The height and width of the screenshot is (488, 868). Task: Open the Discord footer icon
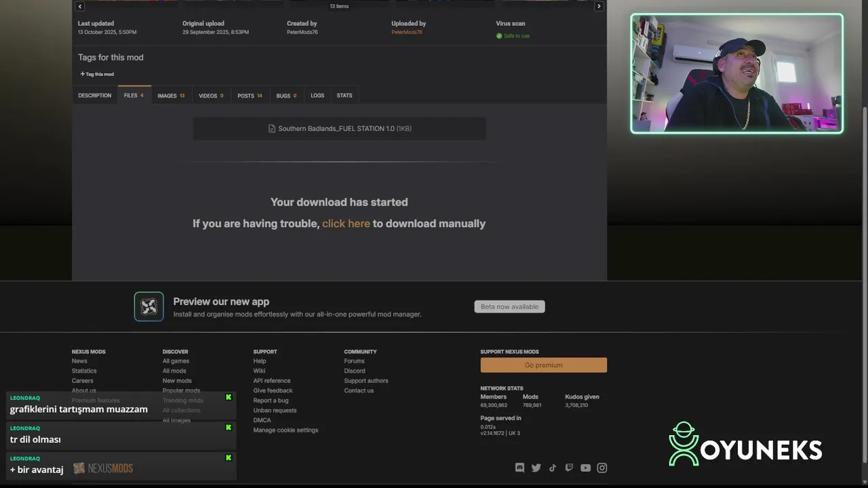(520, 468)
